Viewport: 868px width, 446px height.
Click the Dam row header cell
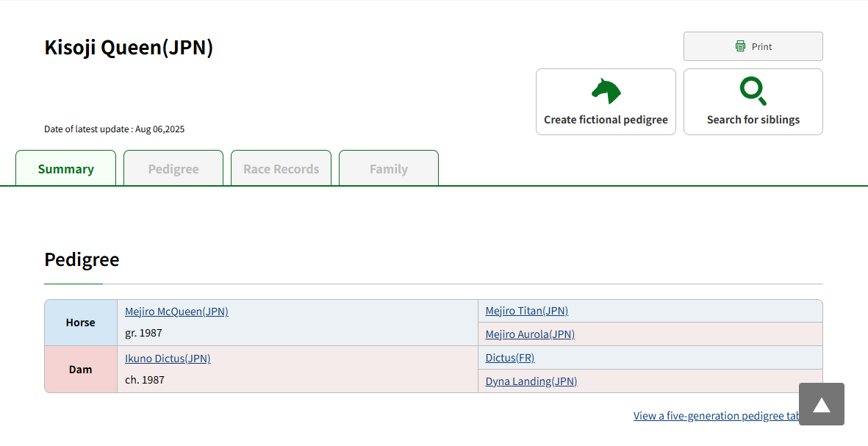coord(81,370)
